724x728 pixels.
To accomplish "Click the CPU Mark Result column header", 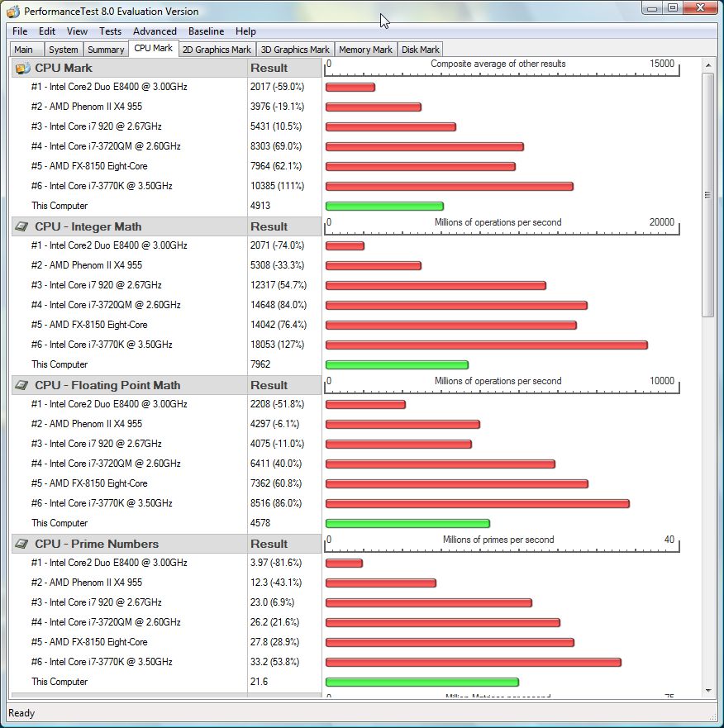I will pos(284,69).
